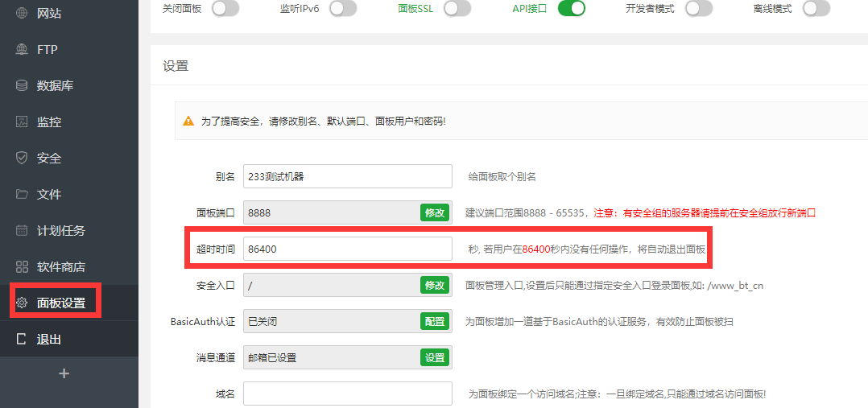
Task: Click the 安全 shield icon
Action: pyautogui.click(x=22, y=159)
